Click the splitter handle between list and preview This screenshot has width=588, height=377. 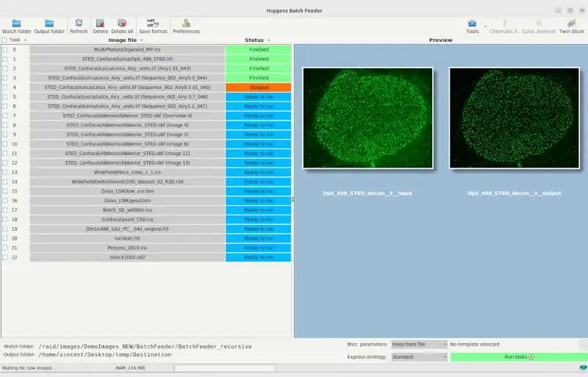tap(293, 200)
